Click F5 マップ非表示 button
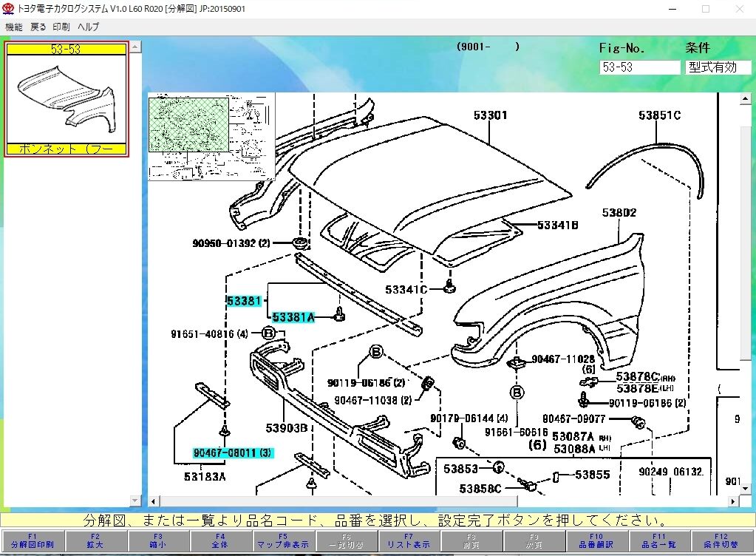This screenshot has height=556, width=756. (283, 540)
